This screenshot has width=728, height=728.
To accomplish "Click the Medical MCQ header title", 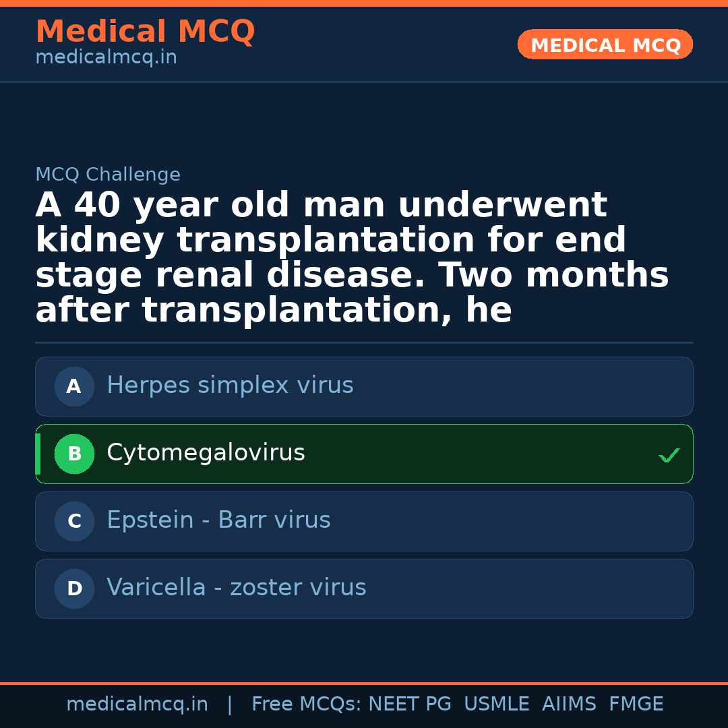I will point(145,32).
